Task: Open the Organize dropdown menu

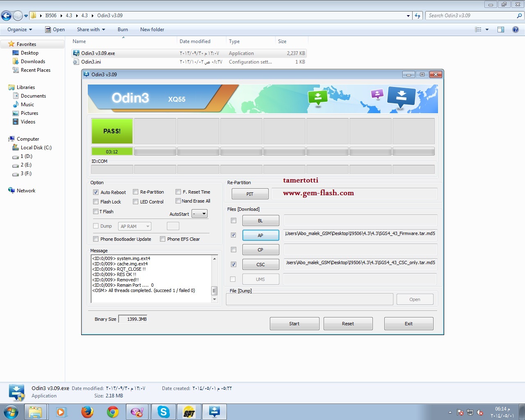Action: tap(19, 30)
